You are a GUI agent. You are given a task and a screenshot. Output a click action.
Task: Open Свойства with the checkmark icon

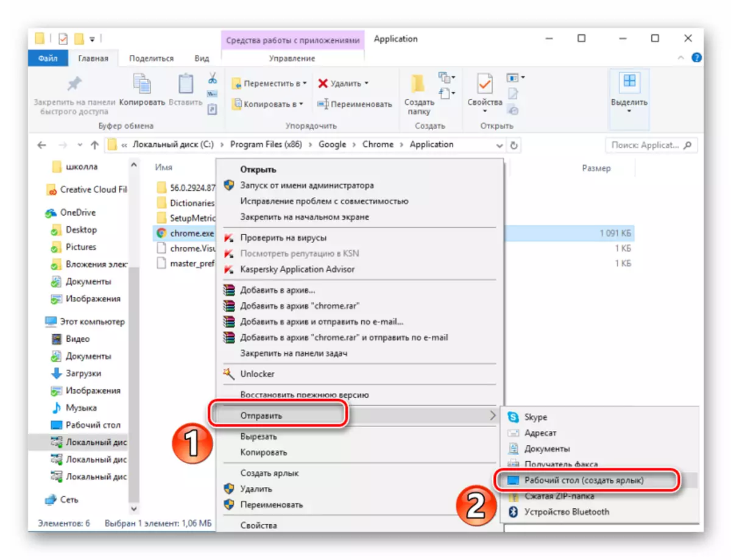coord(485,84)
